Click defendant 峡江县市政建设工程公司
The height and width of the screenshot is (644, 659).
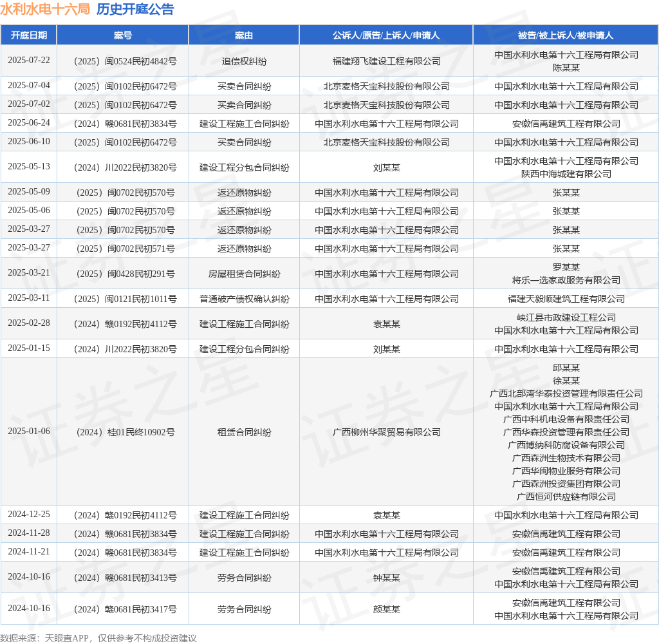click(x=566, y=317)
